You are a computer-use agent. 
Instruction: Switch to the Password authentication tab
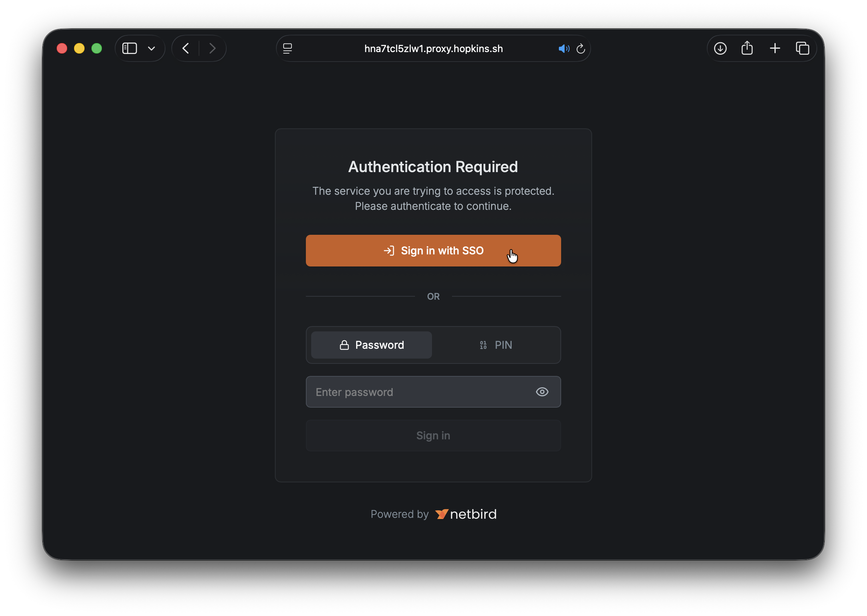coord(371,345)
